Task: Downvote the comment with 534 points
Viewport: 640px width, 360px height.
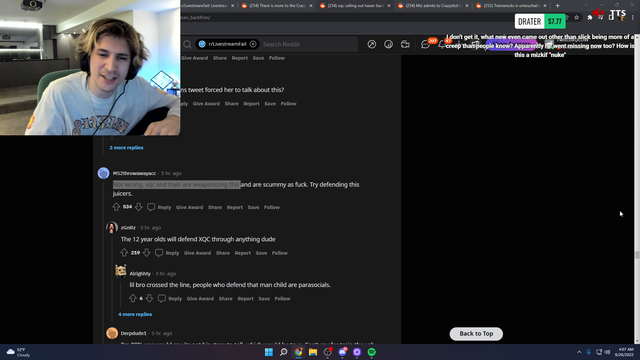Action: coord(139,207)
